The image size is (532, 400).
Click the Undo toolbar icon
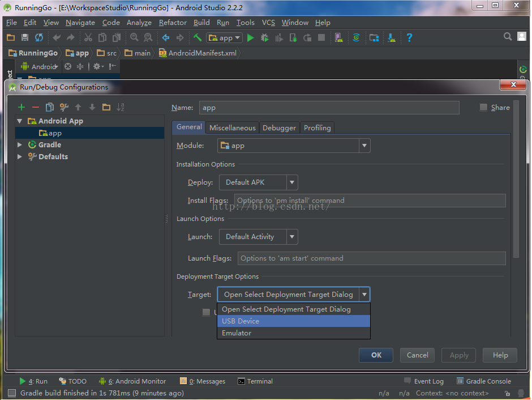[x=57, y=37]
